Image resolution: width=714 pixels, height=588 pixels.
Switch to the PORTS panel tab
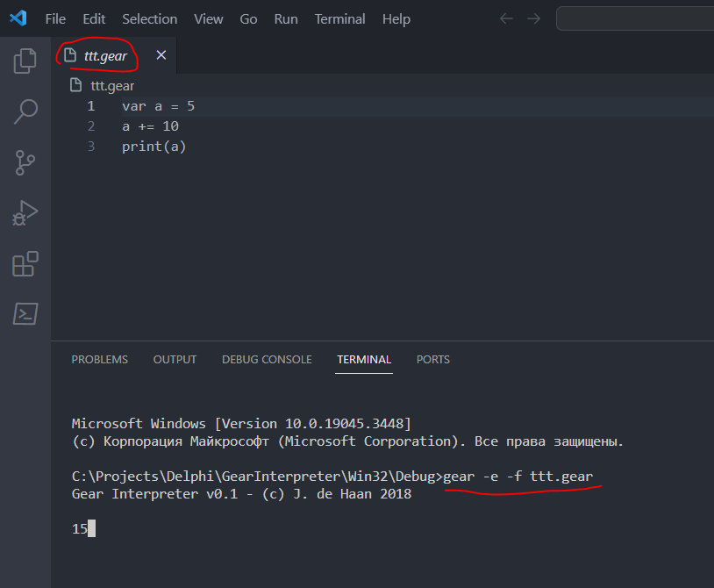click(x=433, y=360)
